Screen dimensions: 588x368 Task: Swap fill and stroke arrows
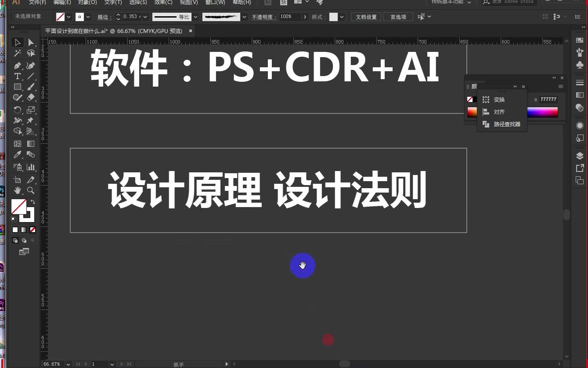point(32,202)
